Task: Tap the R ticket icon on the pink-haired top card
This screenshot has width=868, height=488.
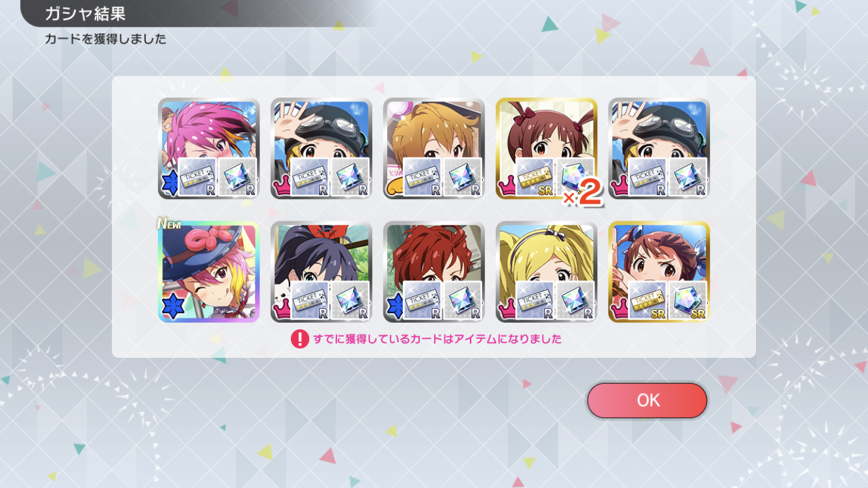Action: pyautogui.click(x=197, y=178)
